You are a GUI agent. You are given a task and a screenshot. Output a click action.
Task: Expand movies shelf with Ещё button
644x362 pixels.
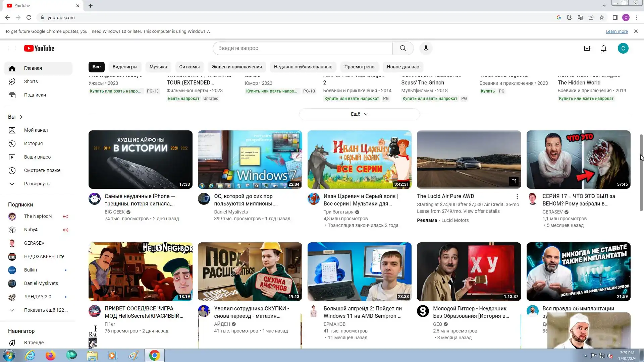[359, 114]
